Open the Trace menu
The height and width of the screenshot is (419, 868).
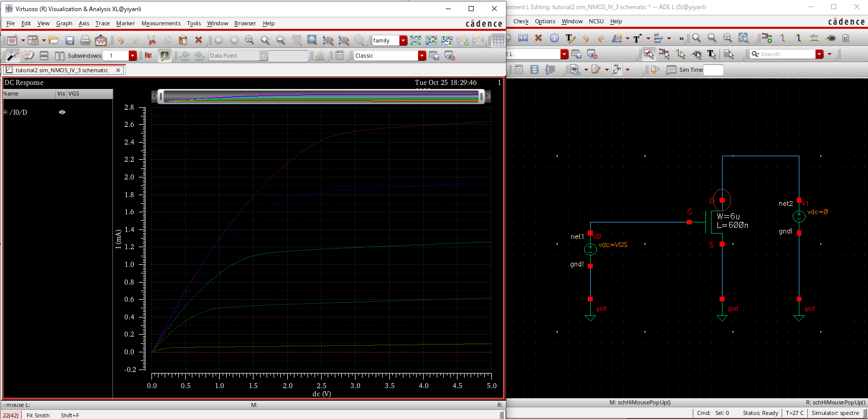point(103,23)
